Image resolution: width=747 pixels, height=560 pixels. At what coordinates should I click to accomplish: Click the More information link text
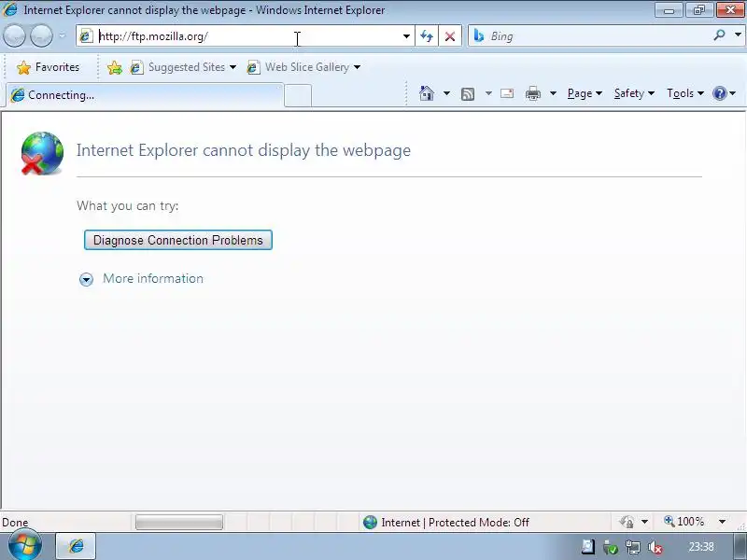(153, 278)
